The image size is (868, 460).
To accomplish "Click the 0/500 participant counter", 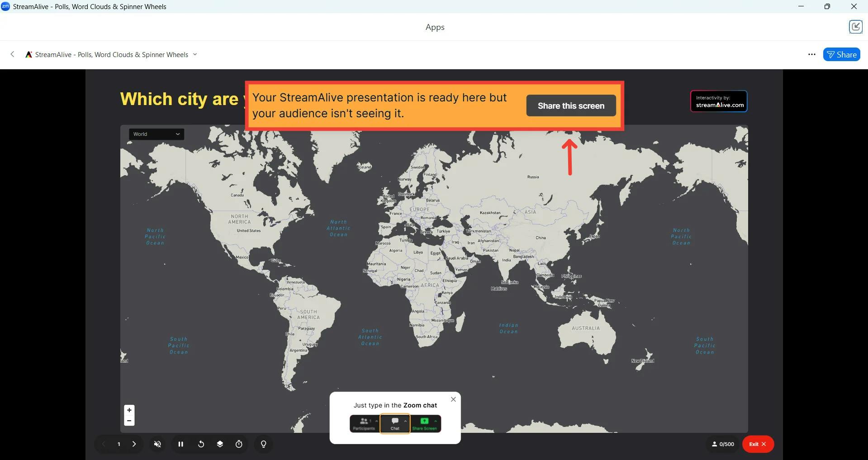I will [723, 444].
